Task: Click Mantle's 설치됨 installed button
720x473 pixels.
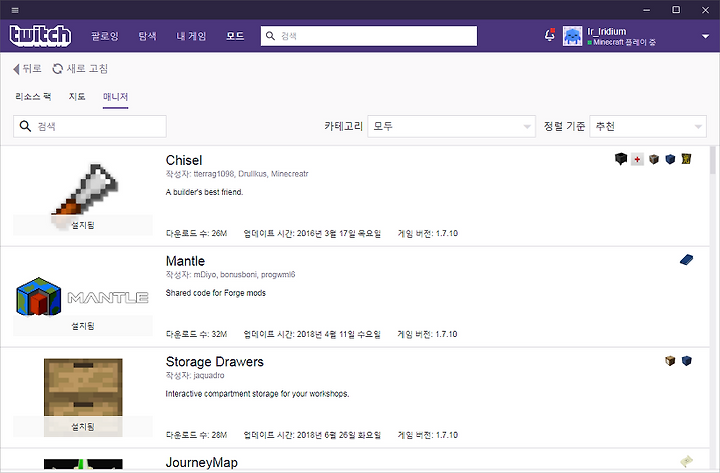Action: point(83,326)
